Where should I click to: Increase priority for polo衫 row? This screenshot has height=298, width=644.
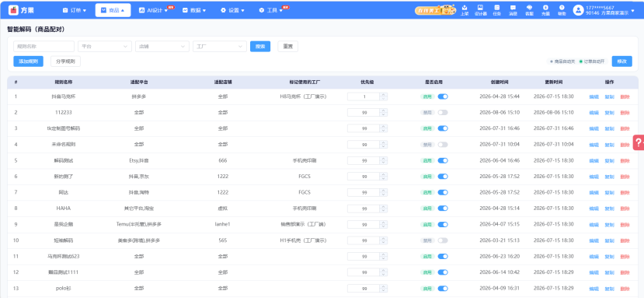(384, 286)
